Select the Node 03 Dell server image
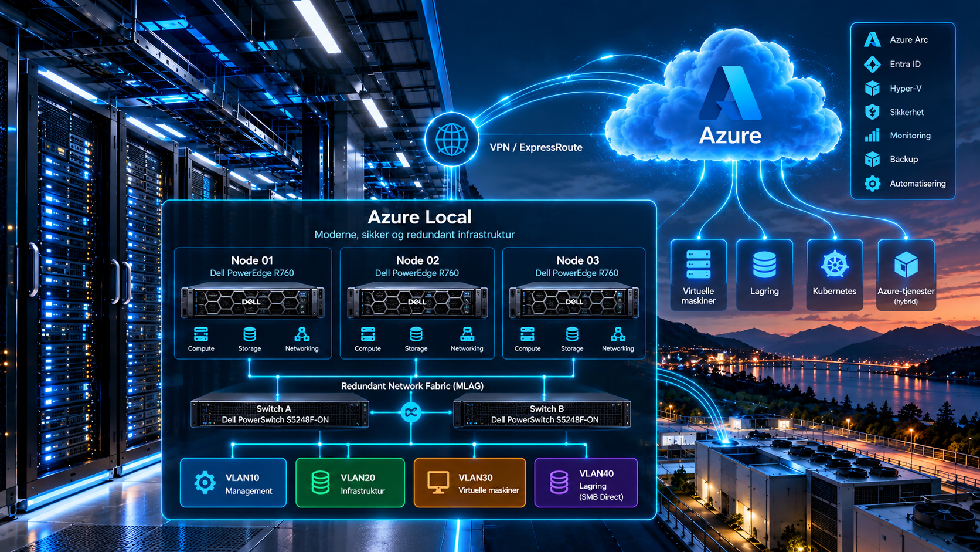Image resolution: width=980 pixels, height=552 pixels. tap(574, 302)
